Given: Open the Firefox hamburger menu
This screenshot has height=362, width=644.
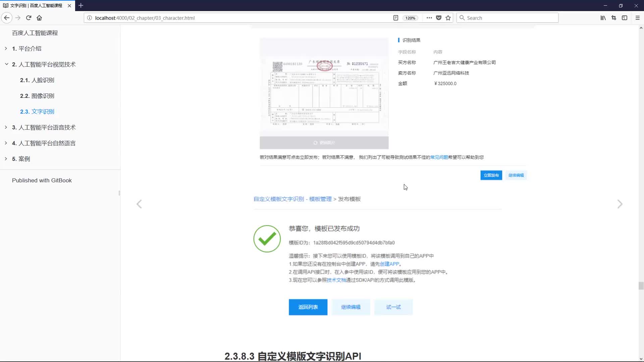Looking at the screenshot, I should coord(638,18).
